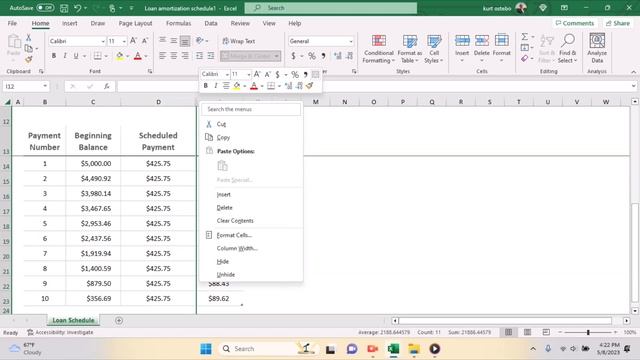Click the Increase Font Size icon in ribbon
Screen dimensions: 640x360
click(x=133, y=41)
